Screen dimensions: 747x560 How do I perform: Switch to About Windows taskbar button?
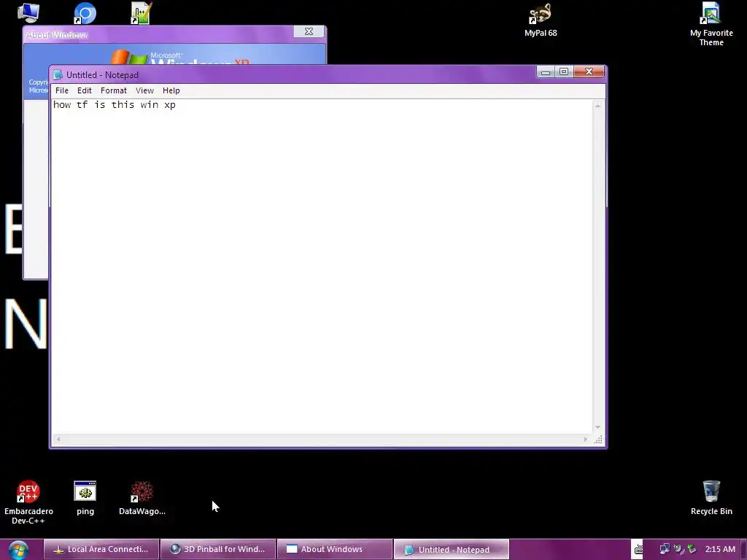(335, 550)
